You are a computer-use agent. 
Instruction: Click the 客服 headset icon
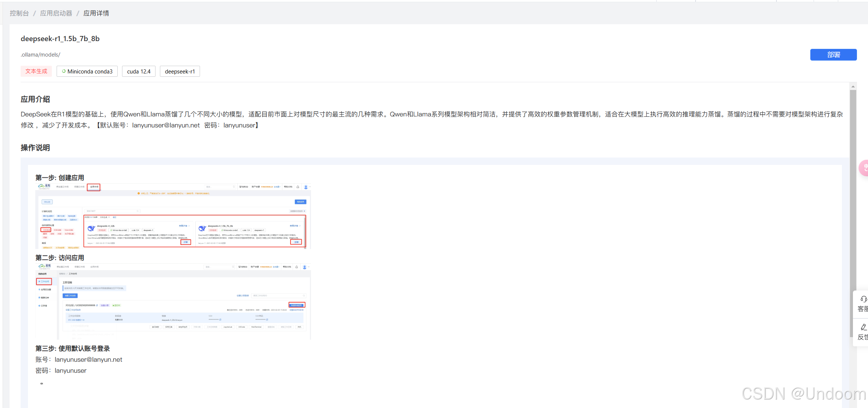coord(864,299)
